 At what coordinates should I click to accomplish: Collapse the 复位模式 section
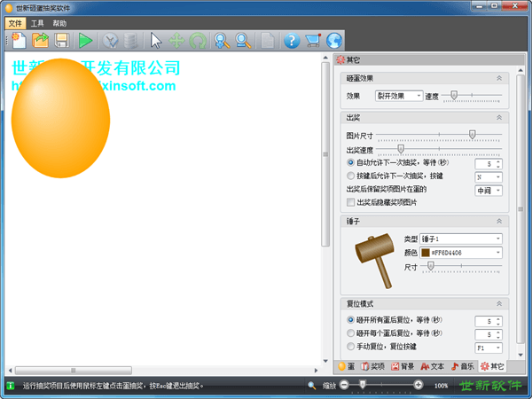[498, 302]
